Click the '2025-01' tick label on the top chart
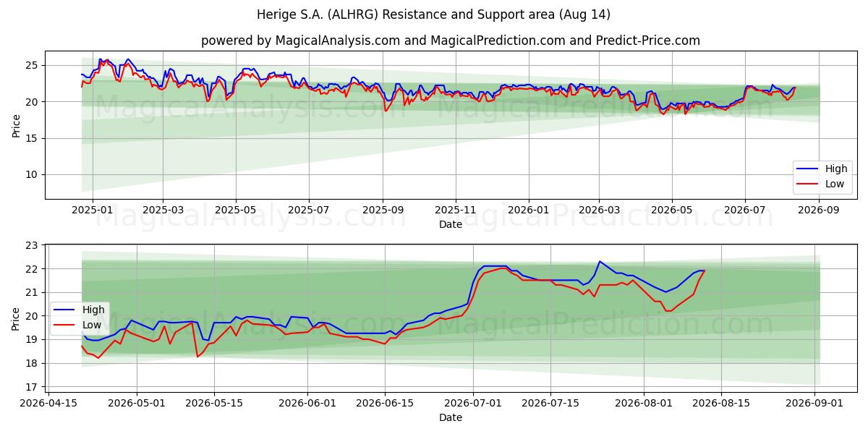868x434 pixels. point(93,210)
